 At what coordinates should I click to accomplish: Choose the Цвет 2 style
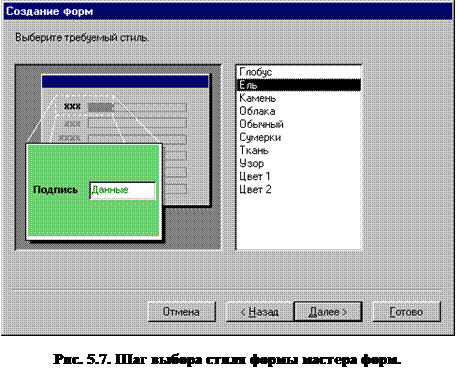[x=298, y=189]
